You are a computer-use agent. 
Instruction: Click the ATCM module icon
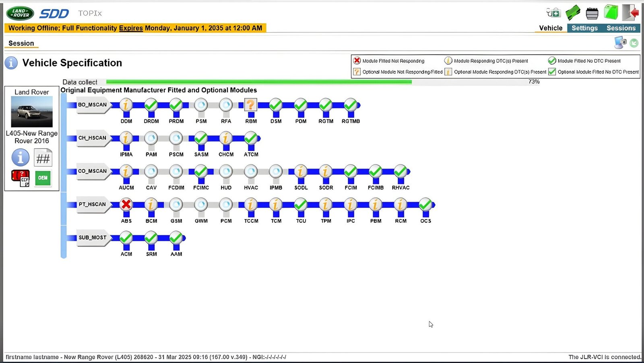coord(251,139)
